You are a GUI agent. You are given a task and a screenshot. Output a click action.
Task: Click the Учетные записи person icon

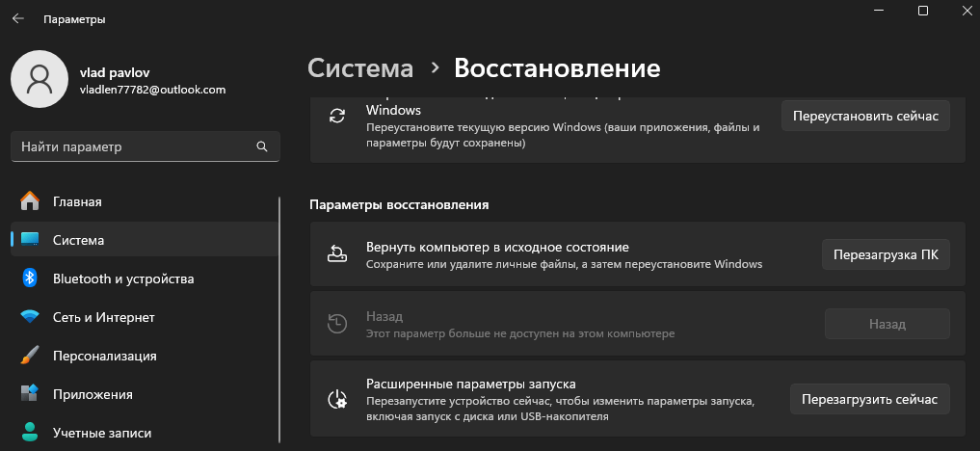(30, 433)
